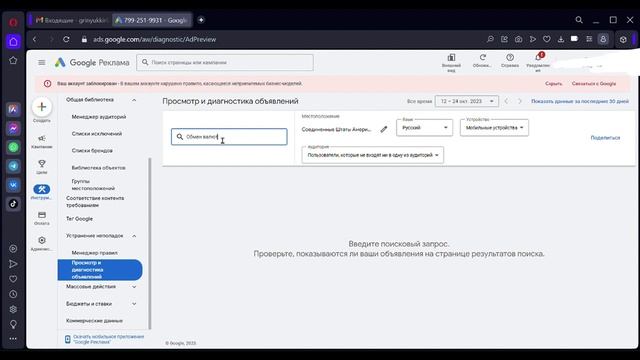The height and width of the screenshot is (360, 640).
Task: Reload the page in browser toolbar
Action: click(x=66, y=40)
